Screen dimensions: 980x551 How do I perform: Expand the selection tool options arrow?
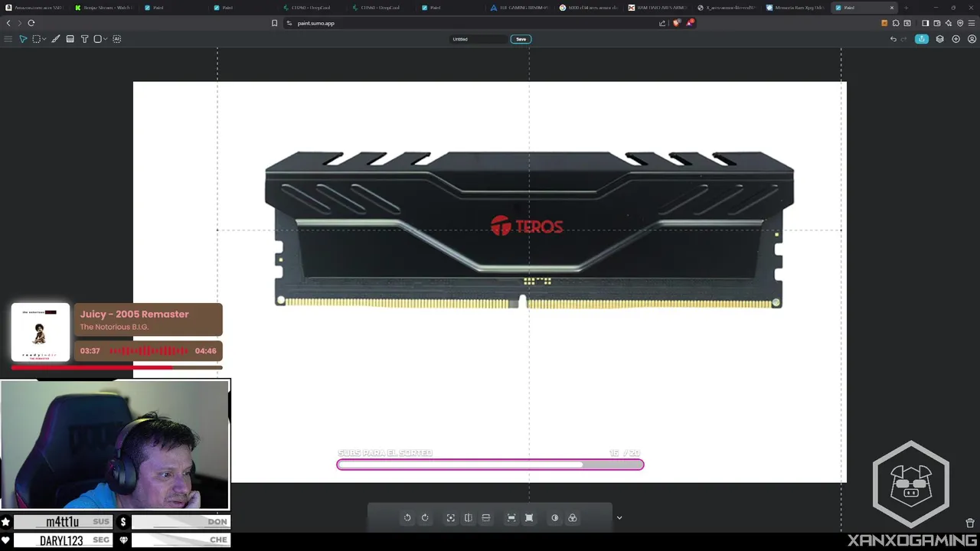click(x=44, y=39)
